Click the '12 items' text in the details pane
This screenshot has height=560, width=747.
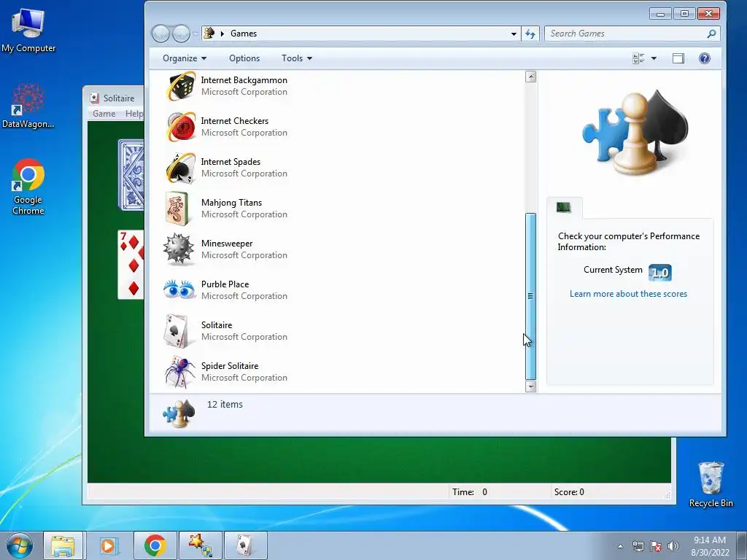[x=225, y=404]
